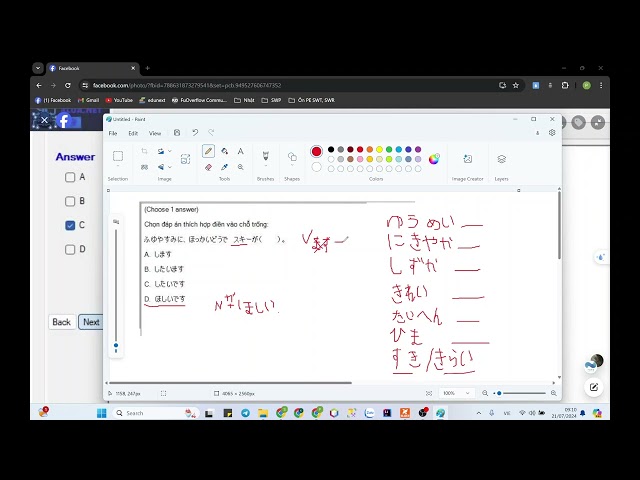Expand the Brushes dropdown chevron
The image size is (640, 480).
[265, 166]
